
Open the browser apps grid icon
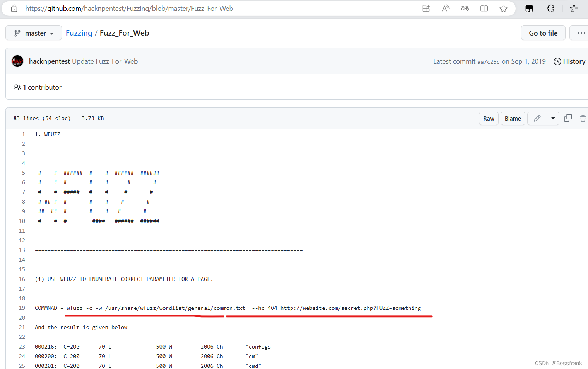[426, 9]
